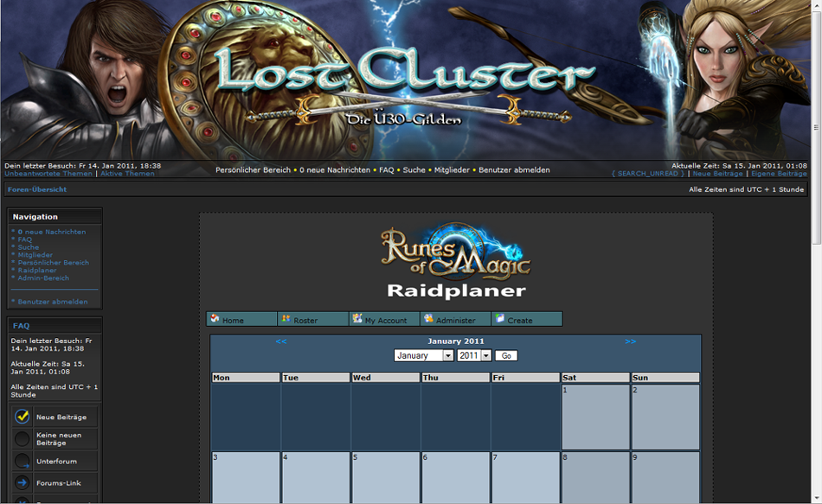Click Suche in Navigation sidebar
Screen dimensions: 822x504
29,247
